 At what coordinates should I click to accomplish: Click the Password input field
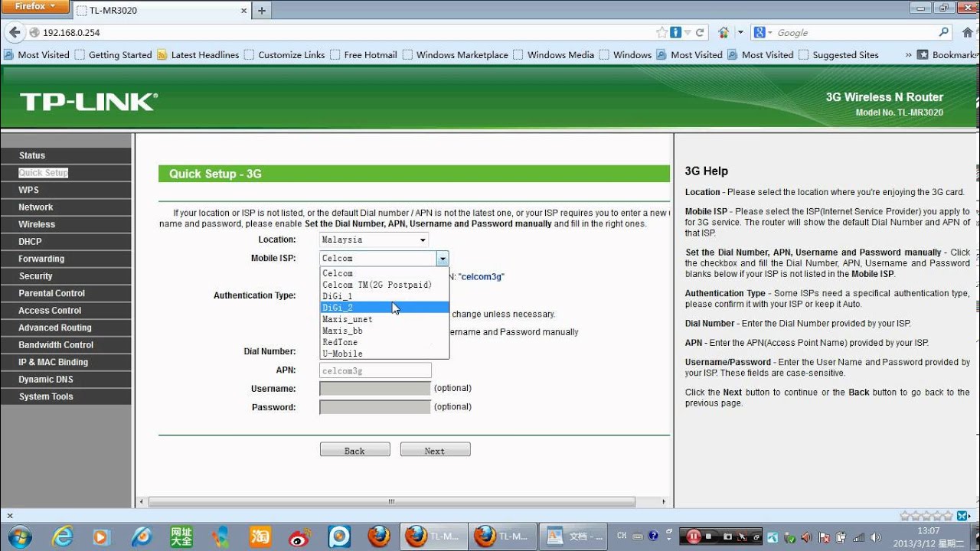pos(375,407)
